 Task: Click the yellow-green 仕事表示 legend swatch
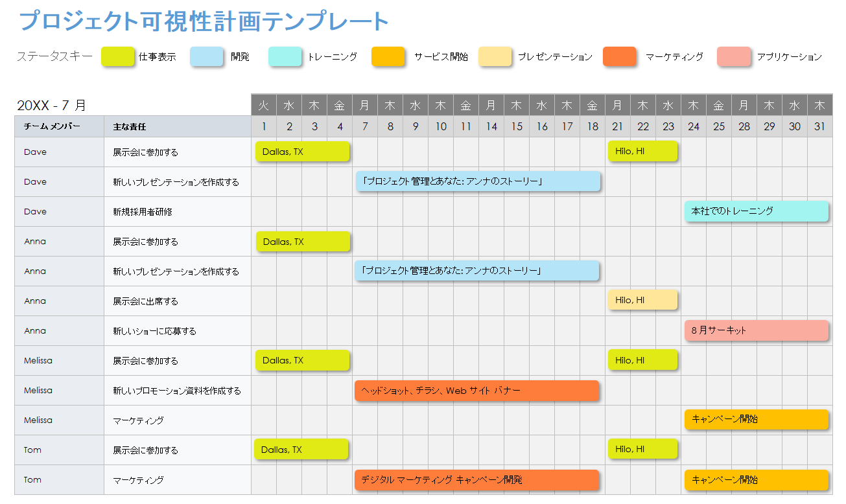tap(118, 56)
